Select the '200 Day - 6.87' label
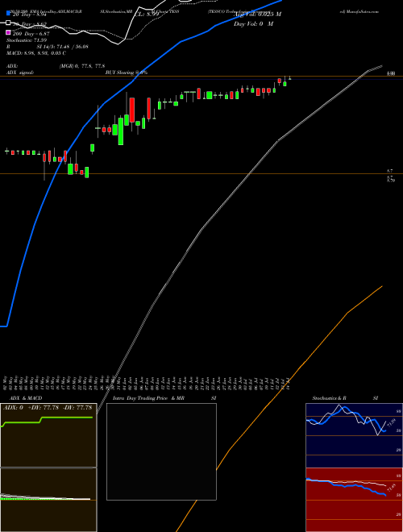This screenshot has height=532, width=403. point(31,34)
